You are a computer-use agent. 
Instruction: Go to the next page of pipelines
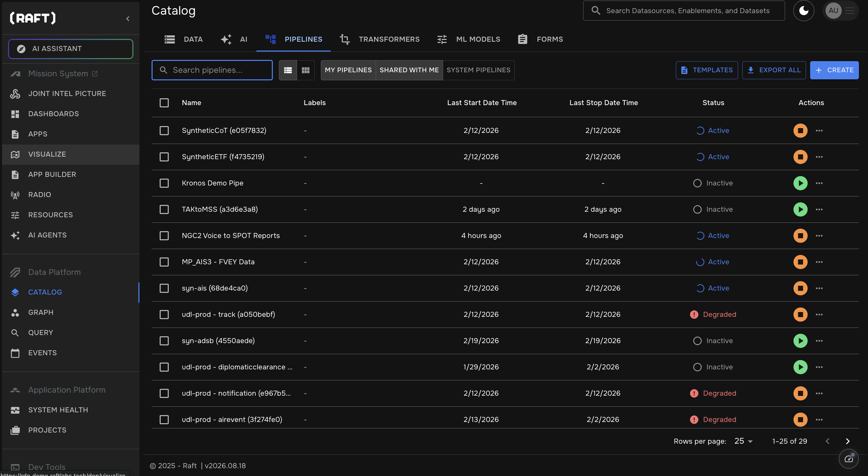tap(848, 441)
